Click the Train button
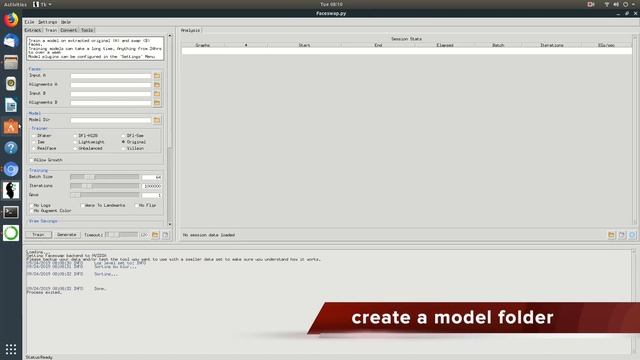Screen dimensions: 640x360 38,235
